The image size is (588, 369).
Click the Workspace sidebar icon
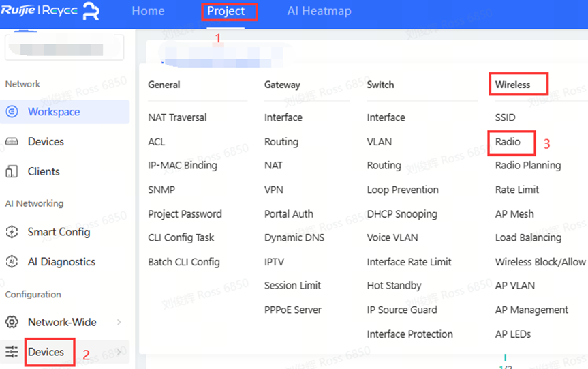pos(12,112)
